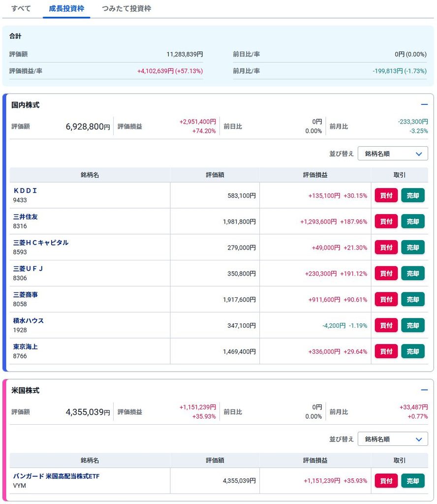Buy more 三井住友 shares via 買付
437x504 pixels.
point(386,221)
